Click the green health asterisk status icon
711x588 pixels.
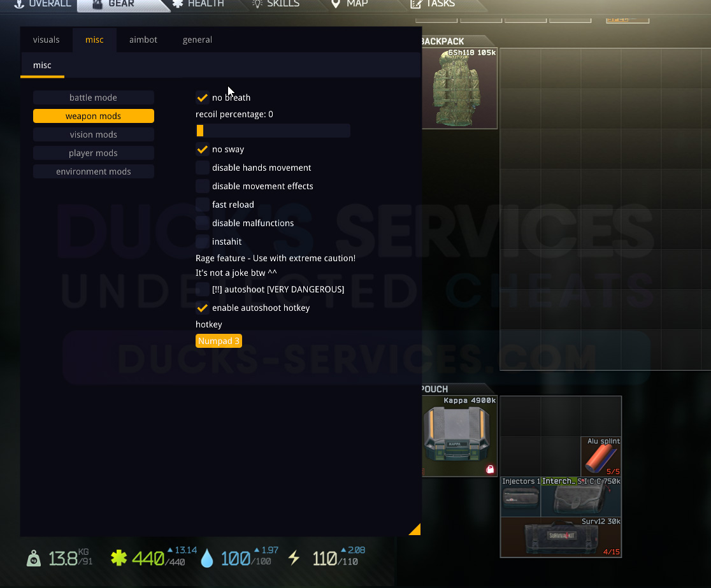coord(118,557)
